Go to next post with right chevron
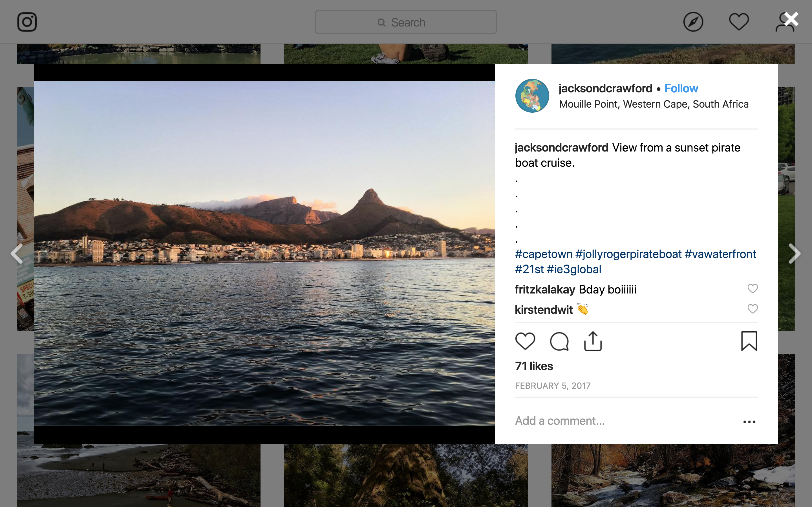Screen dimensions: 812x507 (794, 253)
